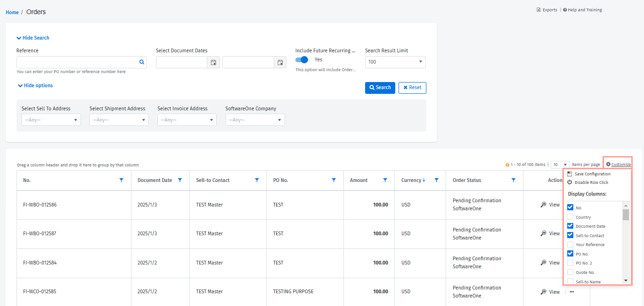Click the filter icon on PO No. column
The height and width of the screenshot is (306, 644).
click(x=334, y=180)
